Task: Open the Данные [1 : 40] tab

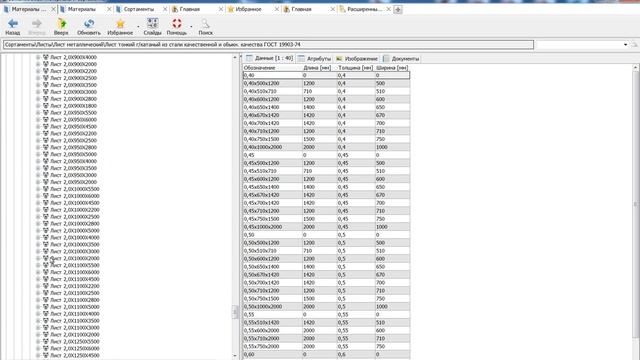Action: [270, 58]
